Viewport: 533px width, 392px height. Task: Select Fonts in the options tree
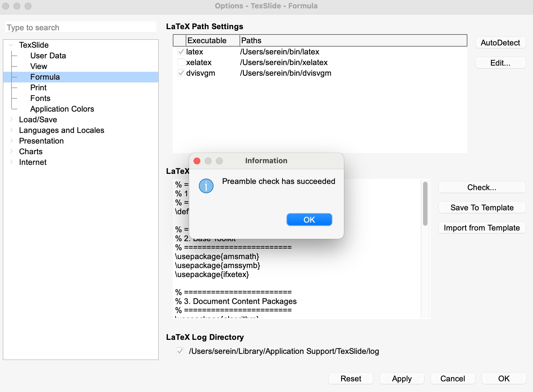pyautogui.click(x=40, y=98)
